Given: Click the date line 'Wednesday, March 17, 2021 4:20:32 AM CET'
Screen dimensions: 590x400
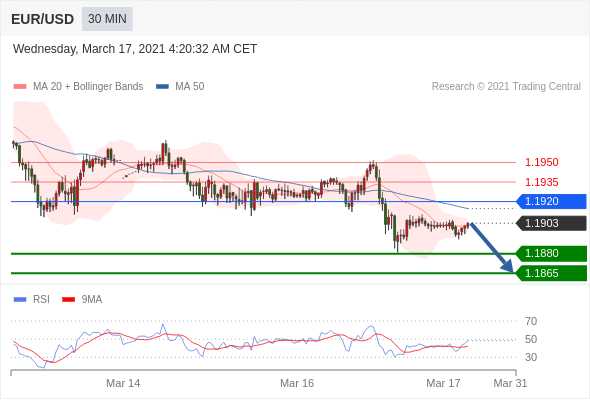Looking at the screenshot, I should click(135, 49).
